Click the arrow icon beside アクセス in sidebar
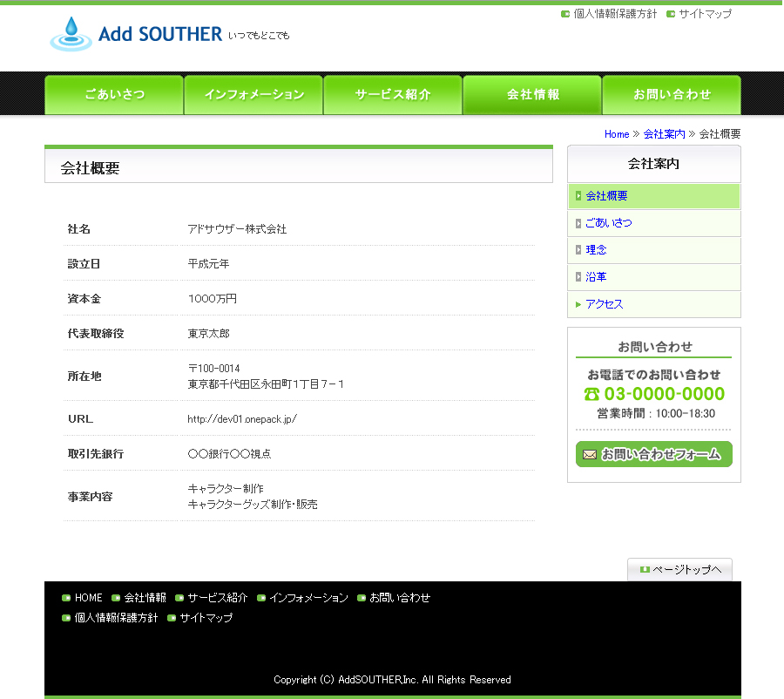Image resolution: width=784 pixels, height=699 pixels. click(x=578, y=304)
